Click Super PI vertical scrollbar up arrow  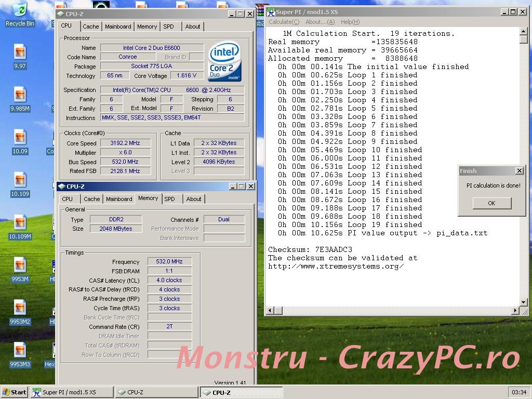pyautogui.click(x=524, y=31)
